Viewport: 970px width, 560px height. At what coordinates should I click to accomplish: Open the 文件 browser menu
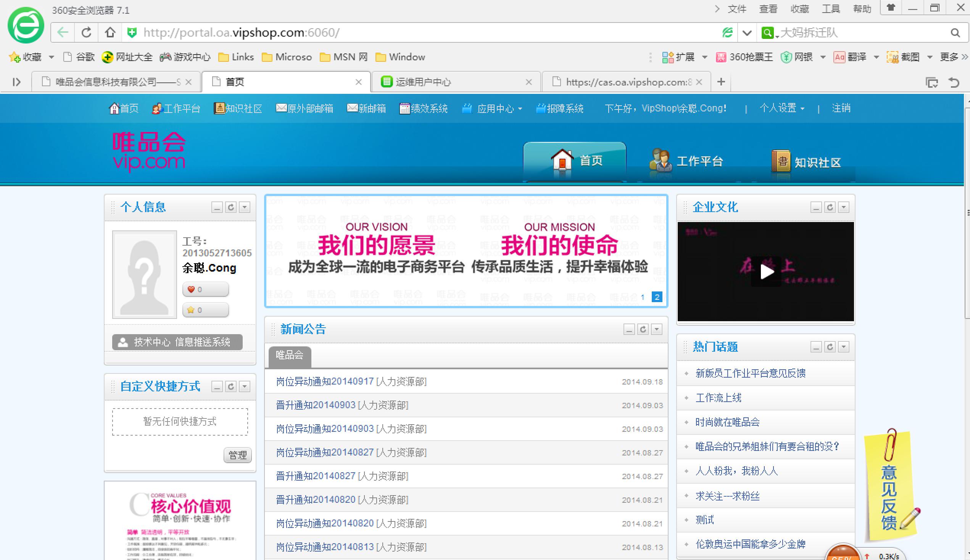click(736, 9)
